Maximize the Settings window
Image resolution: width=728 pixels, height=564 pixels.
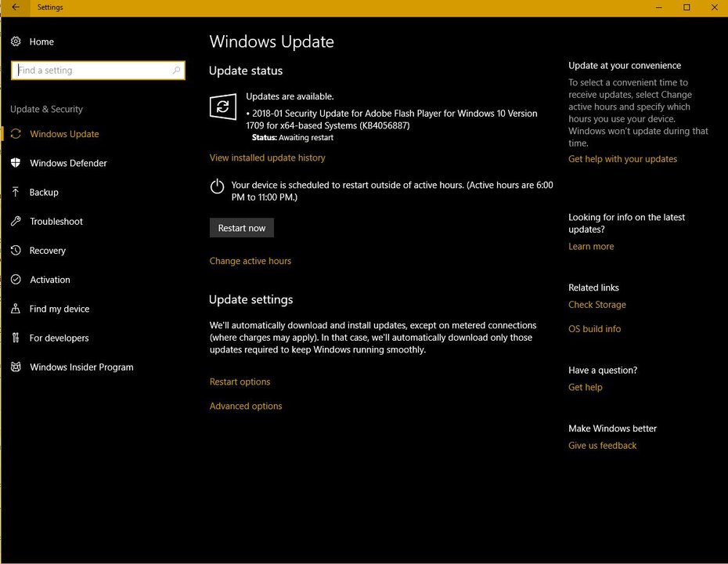(x=687, y=7)
